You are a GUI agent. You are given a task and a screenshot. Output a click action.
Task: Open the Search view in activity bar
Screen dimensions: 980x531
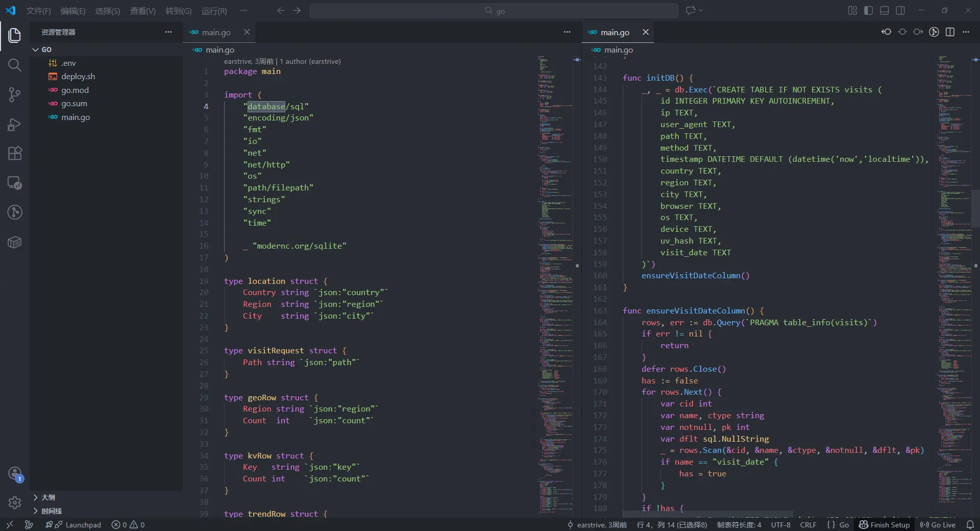pyautogui.click(x=14, y=65)
